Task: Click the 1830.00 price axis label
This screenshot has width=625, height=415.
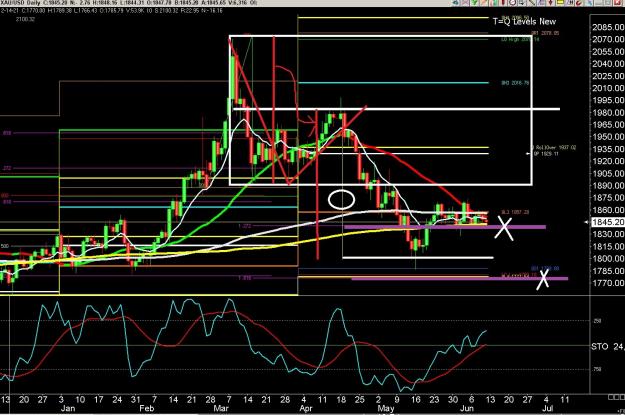Action: pos(608,234)
